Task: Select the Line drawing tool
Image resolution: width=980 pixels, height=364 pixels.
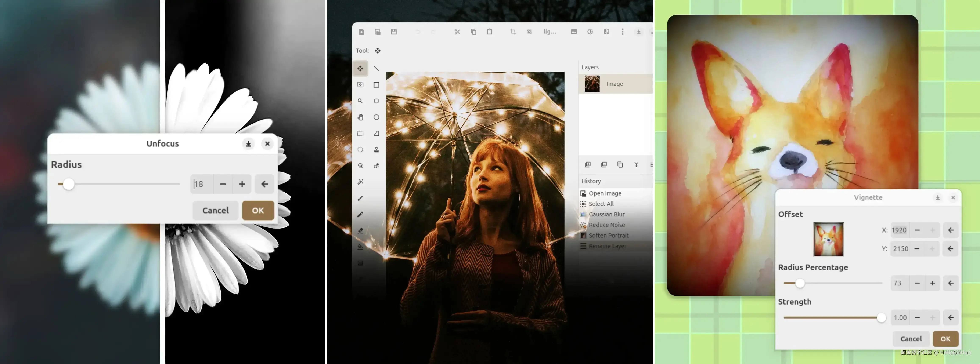Action: click(x=376, y=69)
